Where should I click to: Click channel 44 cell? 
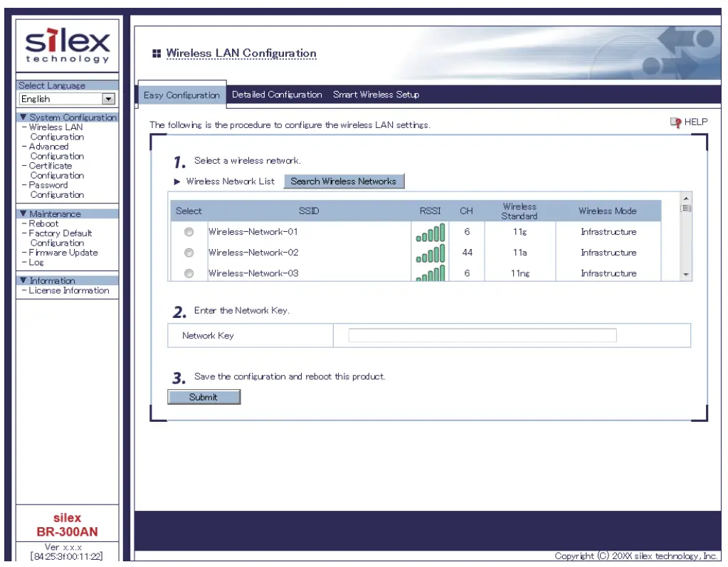coord(467,253)
